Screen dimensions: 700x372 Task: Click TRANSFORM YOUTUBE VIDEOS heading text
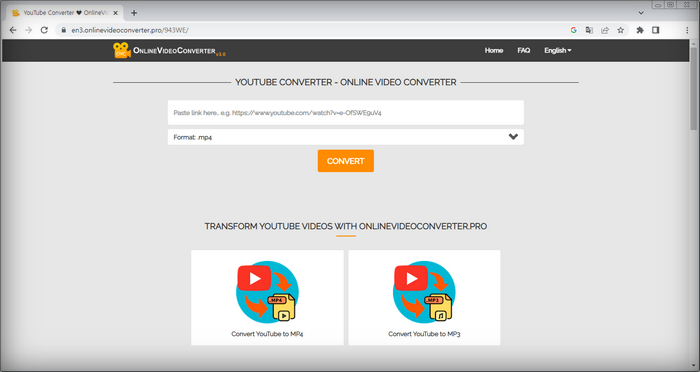346,226
